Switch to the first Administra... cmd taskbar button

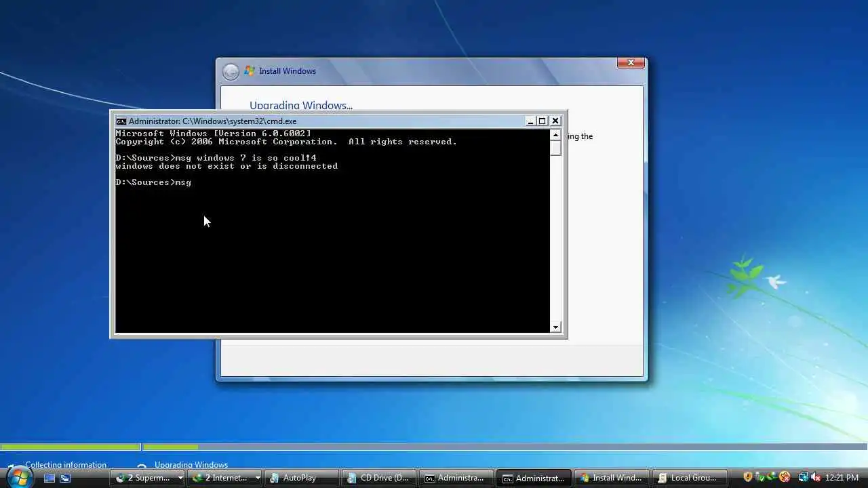[x=456, y=478]
